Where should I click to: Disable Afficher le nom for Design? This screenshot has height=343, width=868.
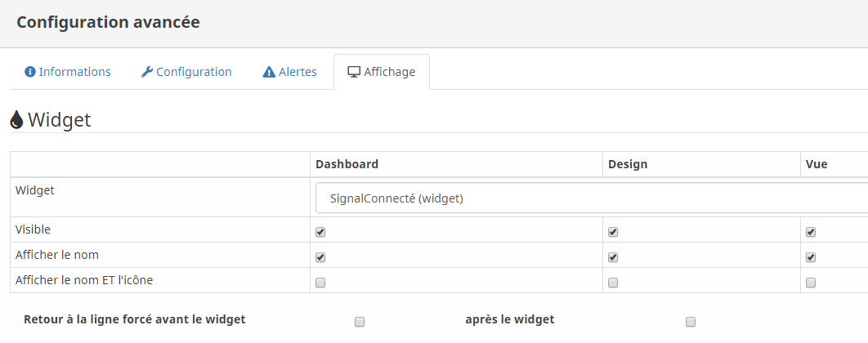pos(613,257)
